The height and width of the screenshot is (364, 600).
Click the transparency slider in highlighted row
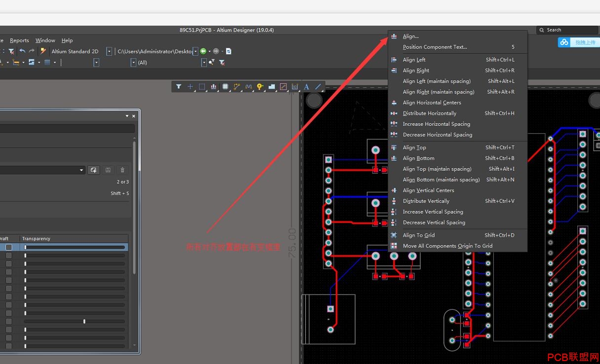click(75, 247)
